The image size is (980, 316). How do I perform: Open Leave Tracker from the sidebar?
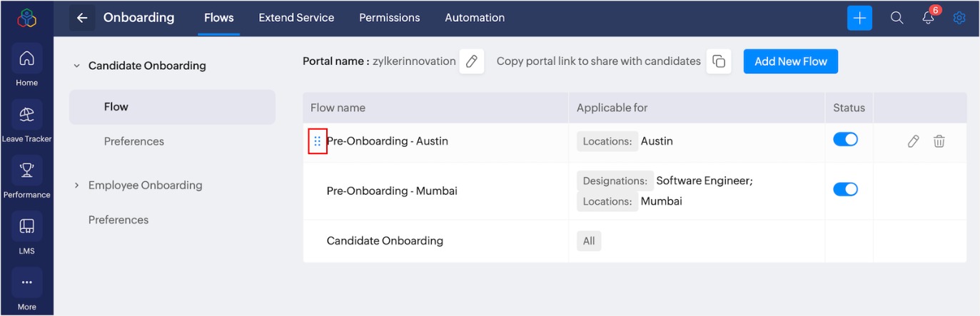26,121
